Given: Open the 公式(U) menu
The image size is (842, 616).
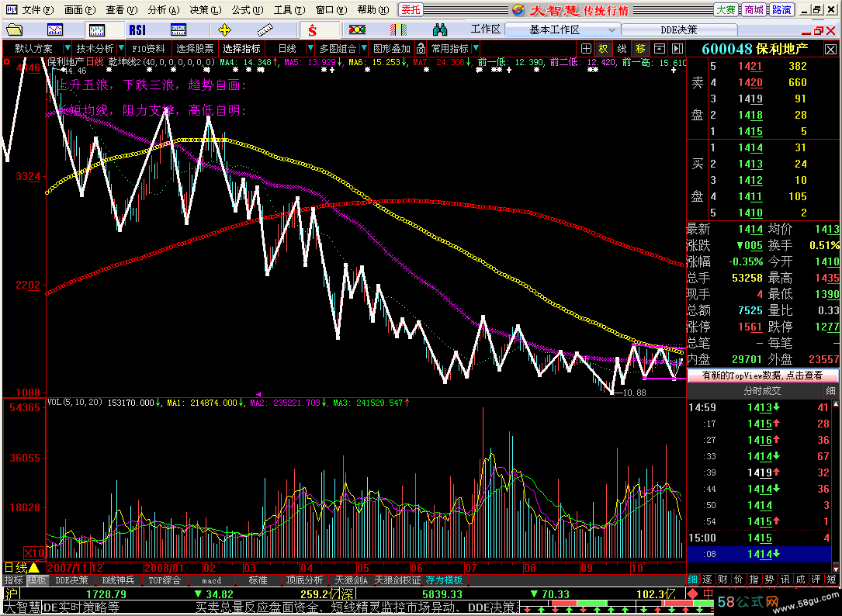Looking at the screenshot, I should pos(247,9).
